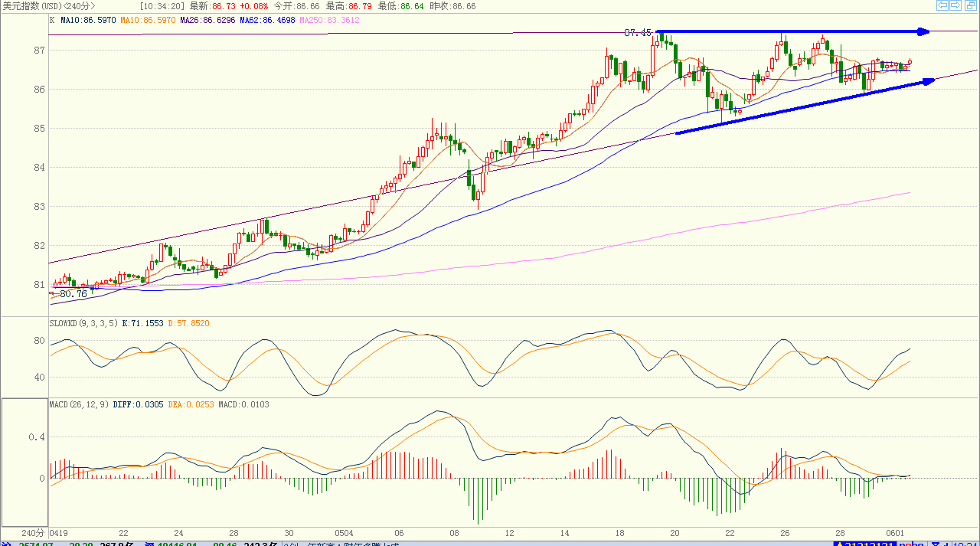Image resolution: width=980 pixels, height=546 pixels.
Task: Select the 0419 date on the time axis
Action: pyautogui.click(x=59, y=532)
